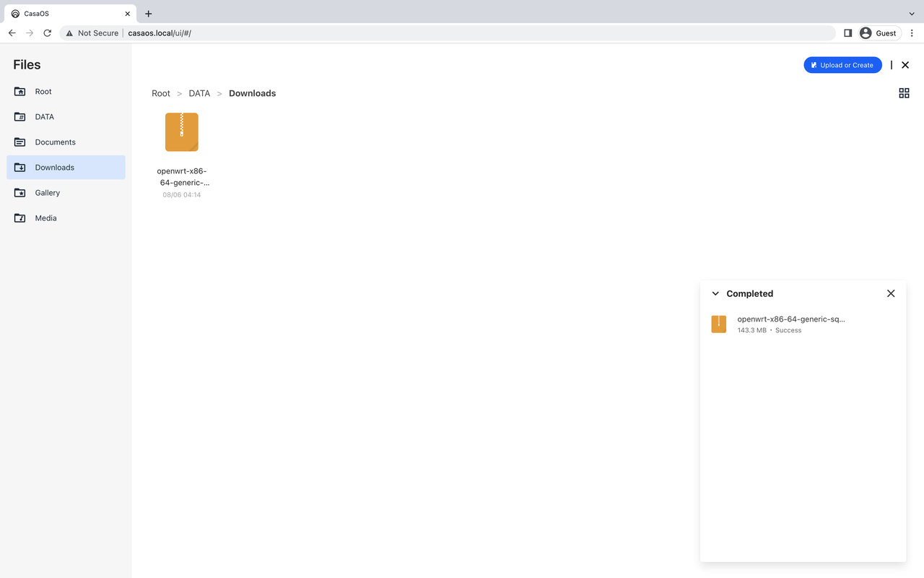Click the Root folder icon in sidebar
The image size is (924, 578).
pos(20,92)
